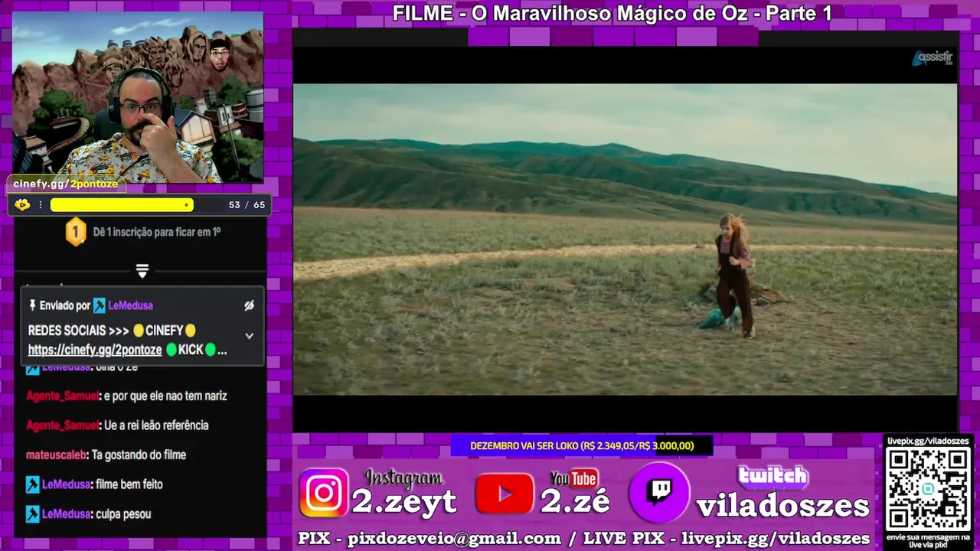The height and width of the screenshot is (551, 980).
Task: Click the livepix QR code
Action: (x=929, y=488)
